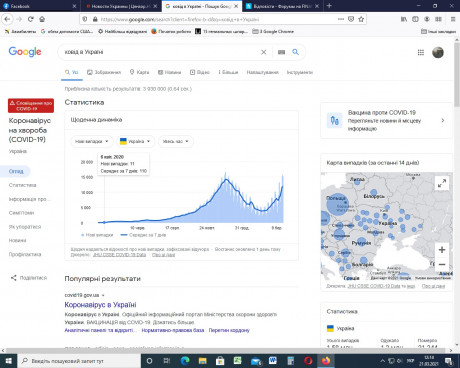Select Symptoms in left sidebar
Viewport: 460px width, 368px height.
click(21, 213)
